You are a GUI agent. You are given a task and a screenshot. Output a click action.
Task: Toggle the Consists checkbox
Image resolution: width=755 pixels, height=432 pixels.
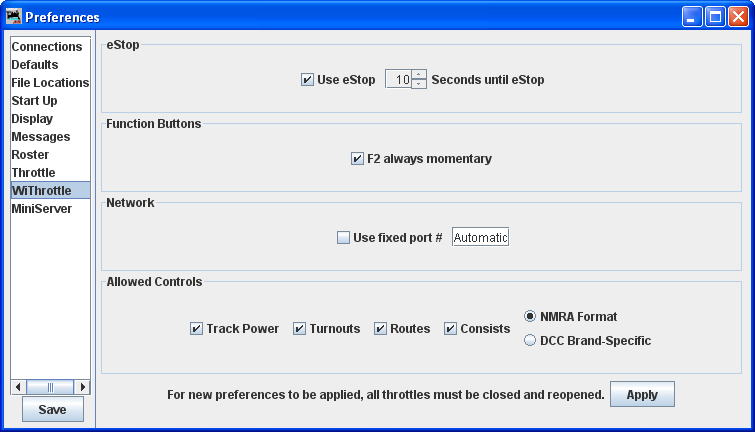(x=451, y=329)
